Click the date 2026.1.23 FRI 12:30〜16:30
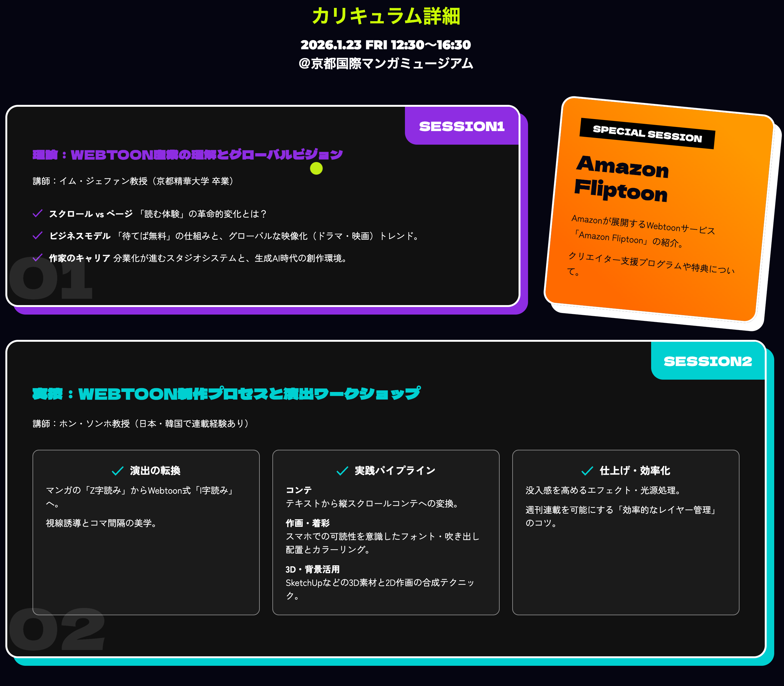The height and width of the screenshot is (686, 784). pos(386,45)
